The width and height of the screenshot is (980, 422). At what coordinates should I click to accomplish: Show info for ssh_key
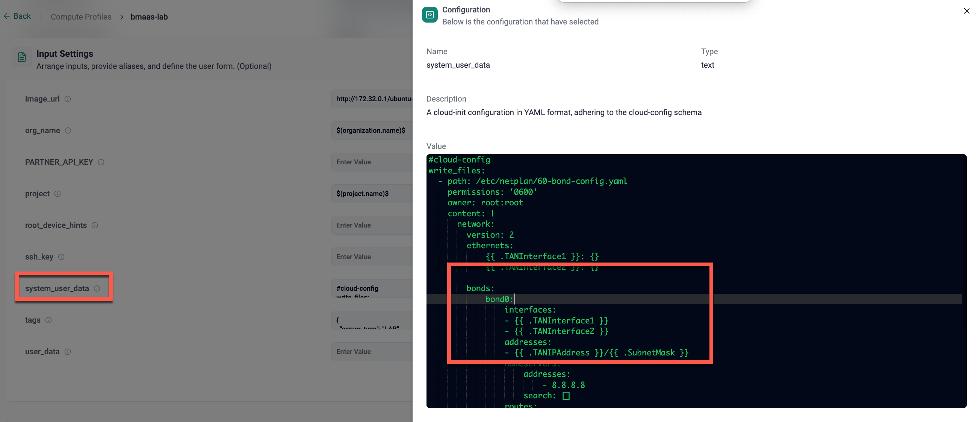coord(61,257)
